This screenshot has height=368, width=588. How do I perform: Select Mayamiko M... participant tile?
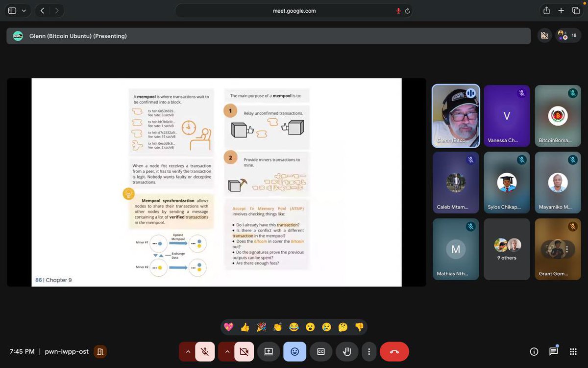pyautogui.click(x=558, y=183)
